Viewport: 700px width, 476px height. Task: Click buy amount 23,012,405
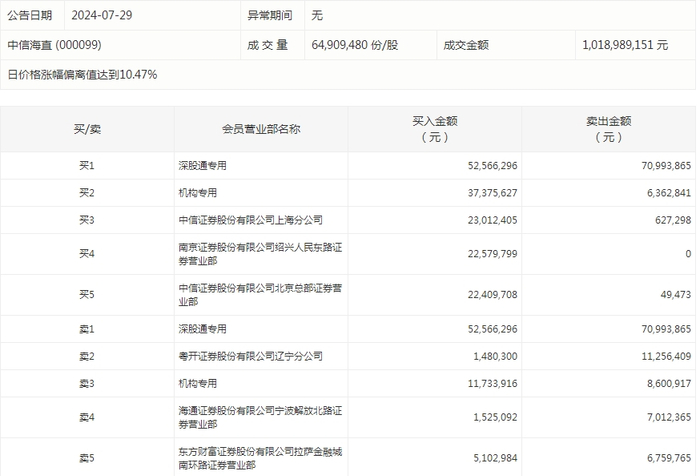(492, 220)
